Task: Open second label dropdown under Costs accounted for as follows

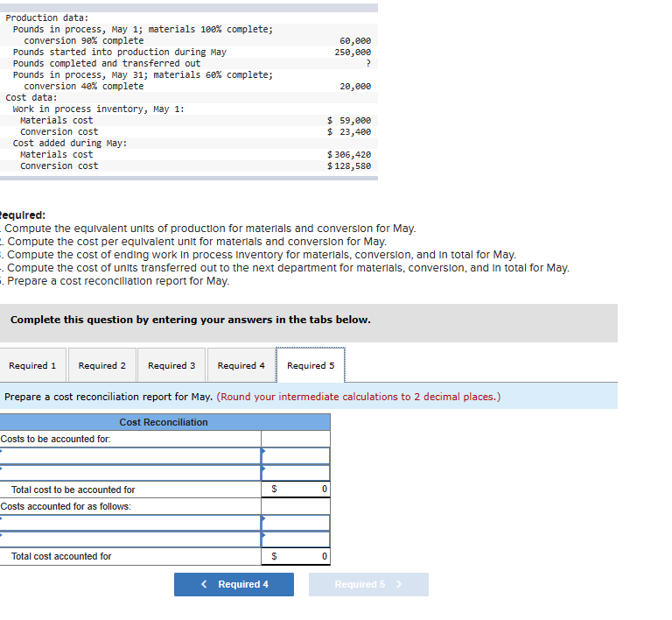Action: coord(130,539)
